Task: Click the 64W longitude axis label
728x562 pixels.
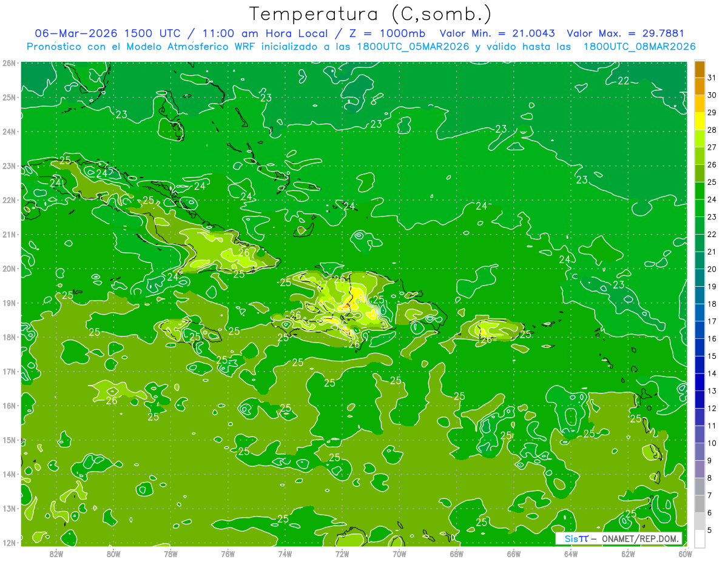Action: tap(571, 554)
